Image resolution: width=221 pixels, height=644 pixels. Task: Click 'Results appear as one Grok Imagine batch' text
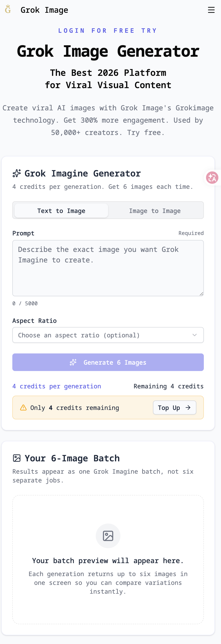pyautogui.click(x=103, y=476)
